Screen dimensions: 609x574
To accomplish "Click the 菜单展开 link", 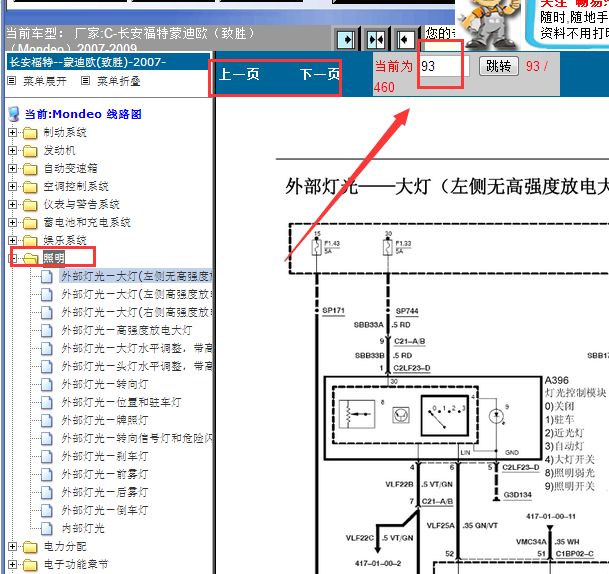I will 45,81.
